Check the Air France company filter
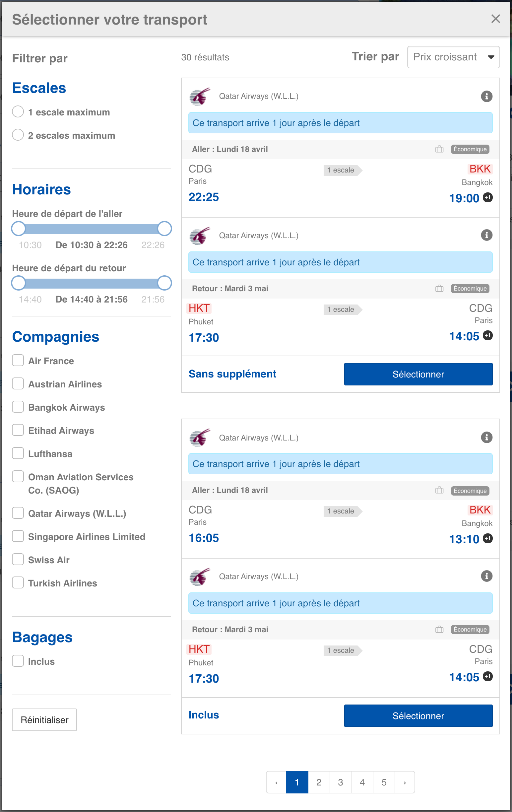This screenshot has width=512, height=812. point(18,361)
